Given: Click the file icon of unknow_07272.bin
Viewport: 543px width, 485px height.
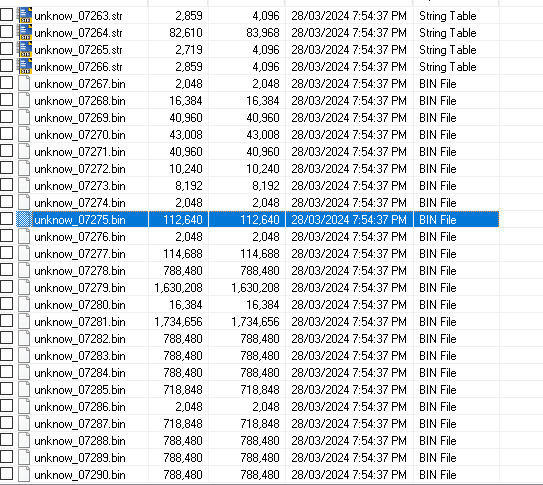Looking at the screenshot, I should (x=24, y=168).
